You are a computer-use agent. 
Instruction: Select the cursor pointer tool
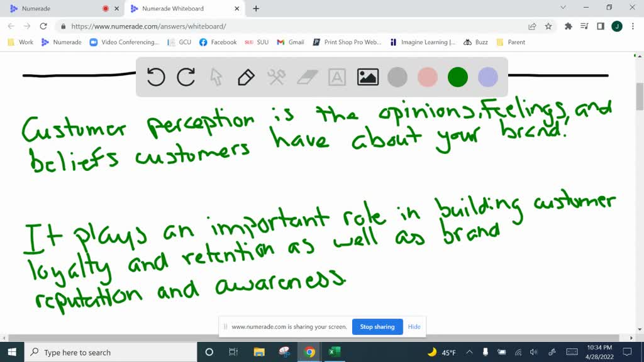(216, 77)
